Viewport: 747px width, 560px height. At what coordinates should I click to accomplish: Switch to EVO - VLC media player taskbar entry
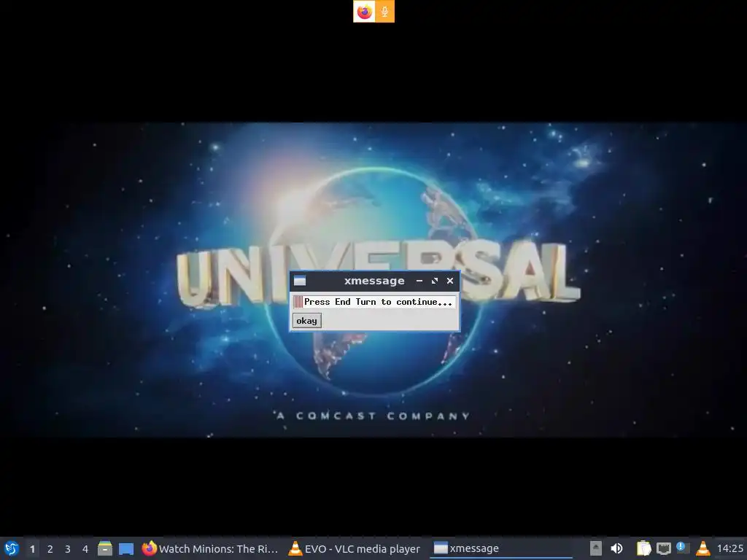(x=355, y=548)
